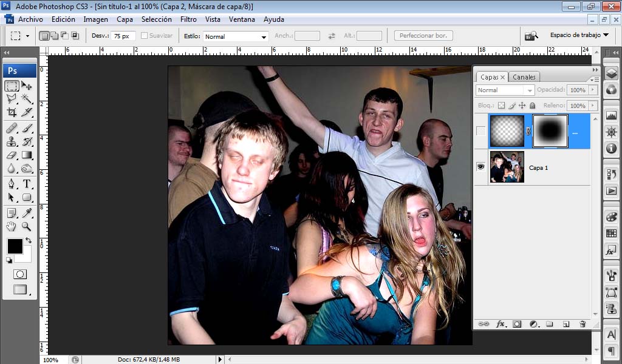Viewport: 622px width, 364px height.
Task: Select the Magic Wand tool
Action: [x=27, y=99]
